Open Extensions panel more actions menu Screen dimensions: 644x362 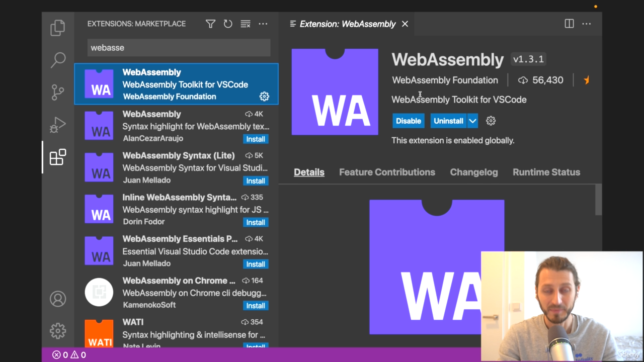tap(263, 24)
